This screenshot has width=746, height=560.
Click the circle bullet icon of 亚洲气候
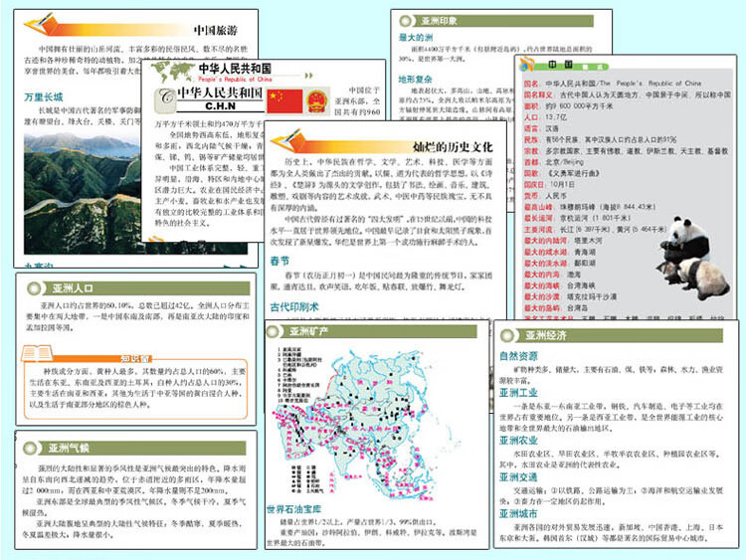[x=30, y=449]
